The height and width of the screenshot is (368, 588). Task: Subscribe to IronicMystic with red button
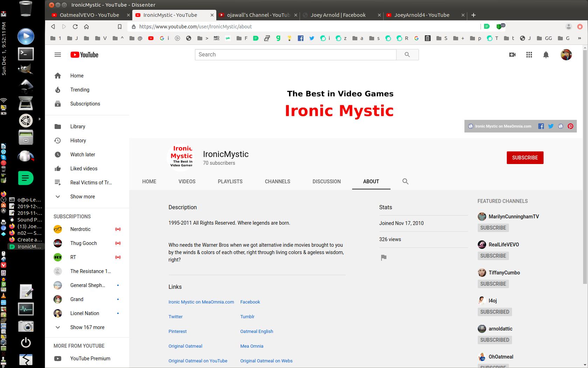point(525,158)
